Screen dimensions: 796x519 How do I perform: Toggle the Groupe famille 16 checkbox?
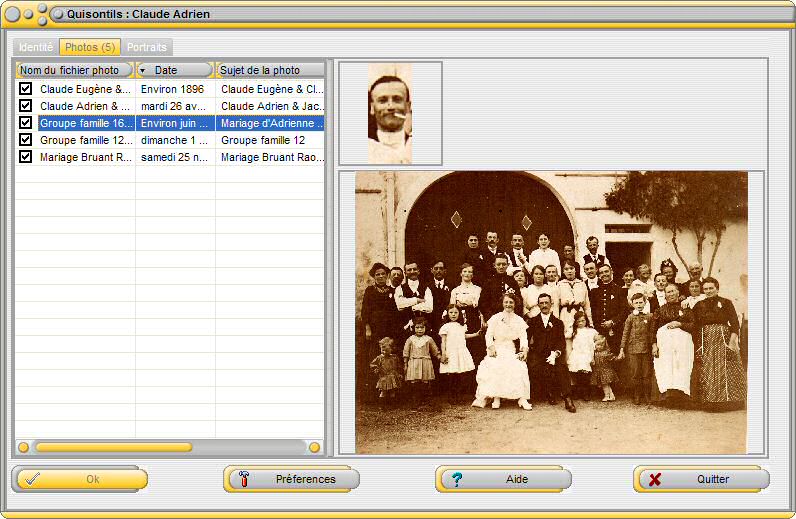coord(26,123)
